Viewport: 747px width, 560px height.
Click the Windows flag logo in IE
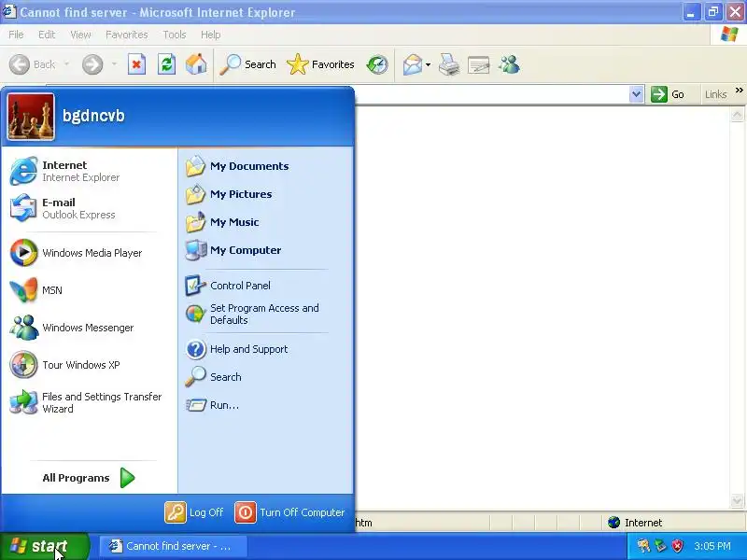(x=729, y=35)
